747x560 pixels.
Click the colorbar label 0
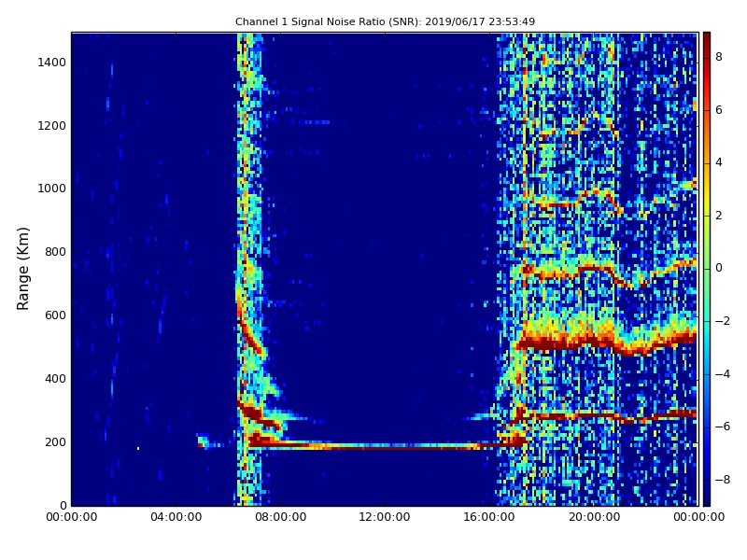(x=719, y=268)
